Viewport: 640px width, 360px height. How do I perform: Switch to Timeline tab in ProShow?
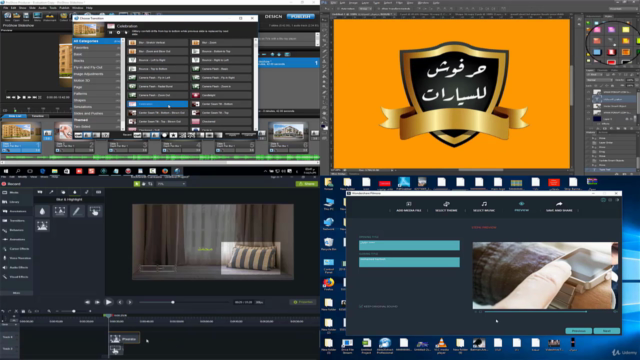point(38,116)
